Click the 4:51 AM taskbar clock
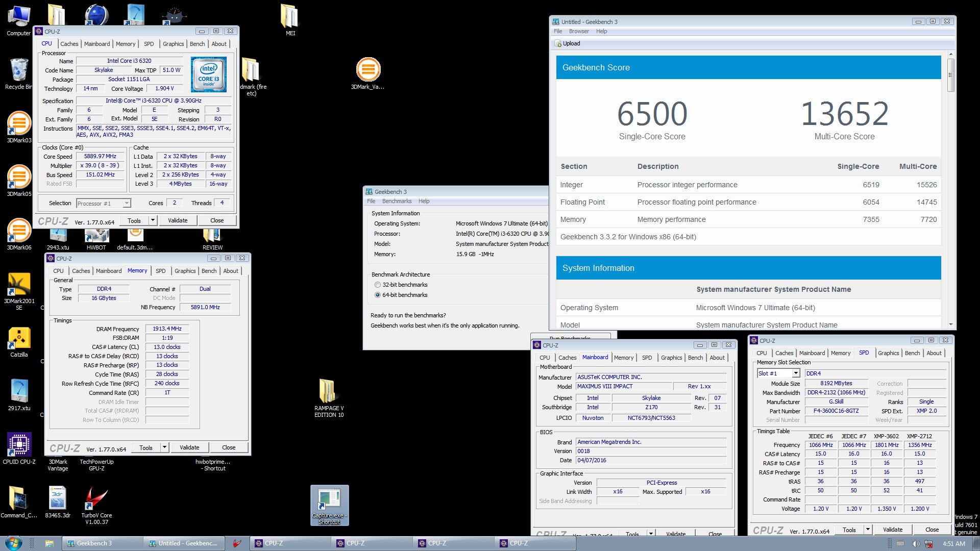Screen dimensions: 980x551 click(953, 544)
